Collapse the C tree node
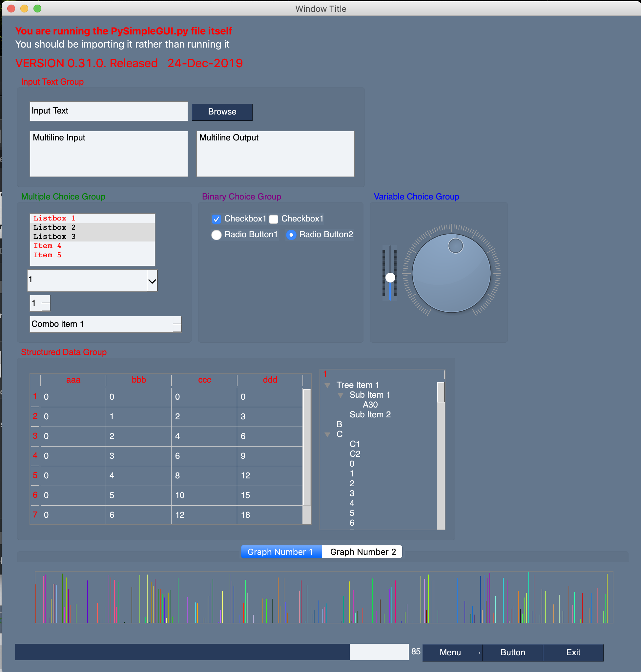 point(327,434)
